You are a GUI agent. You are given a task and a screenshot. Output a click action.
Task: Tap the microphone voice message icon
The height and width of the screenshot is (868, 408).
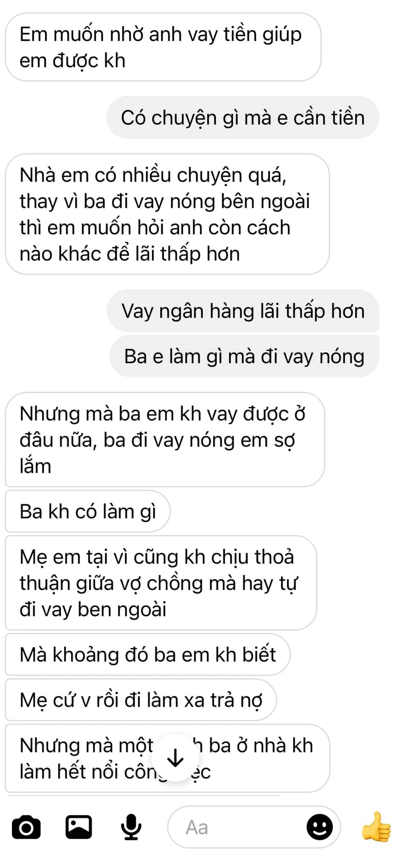click(x=131, y=827)
